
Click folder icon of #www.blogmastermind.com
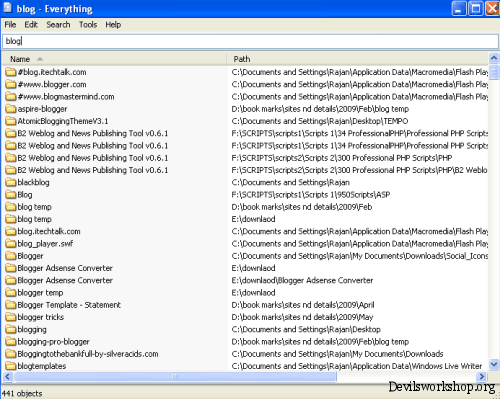point(11,97)
